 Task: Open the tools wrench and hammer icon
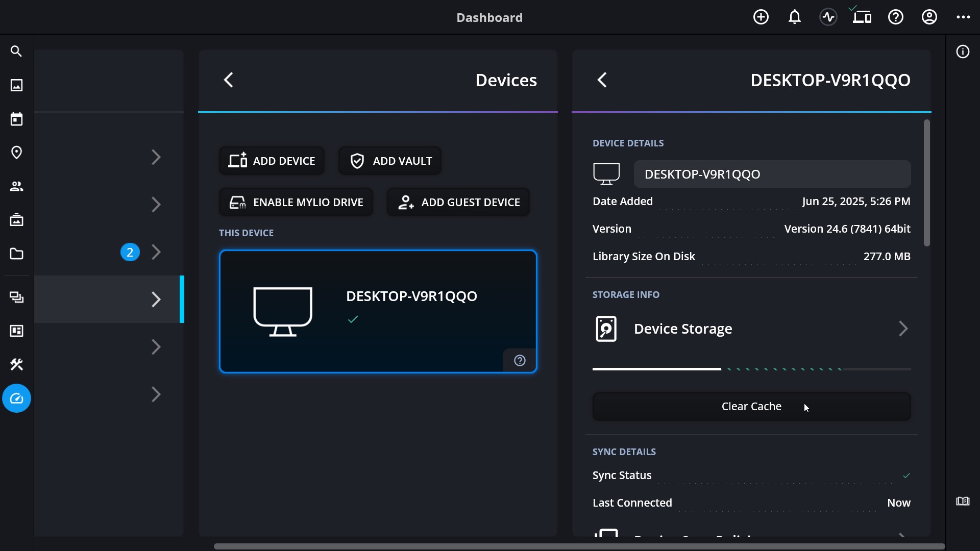point(16,365)
